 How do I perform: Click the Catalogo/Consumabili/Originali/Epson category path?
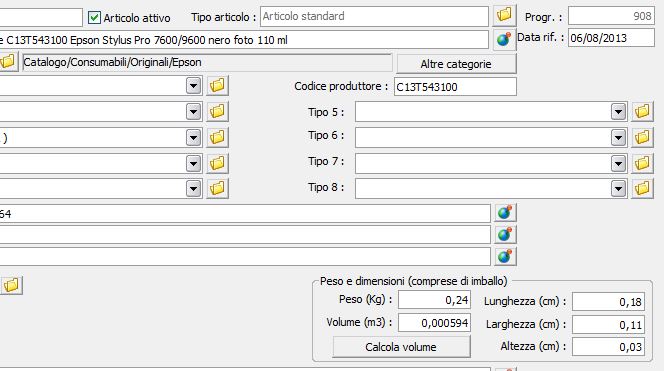tap(208, 62)
